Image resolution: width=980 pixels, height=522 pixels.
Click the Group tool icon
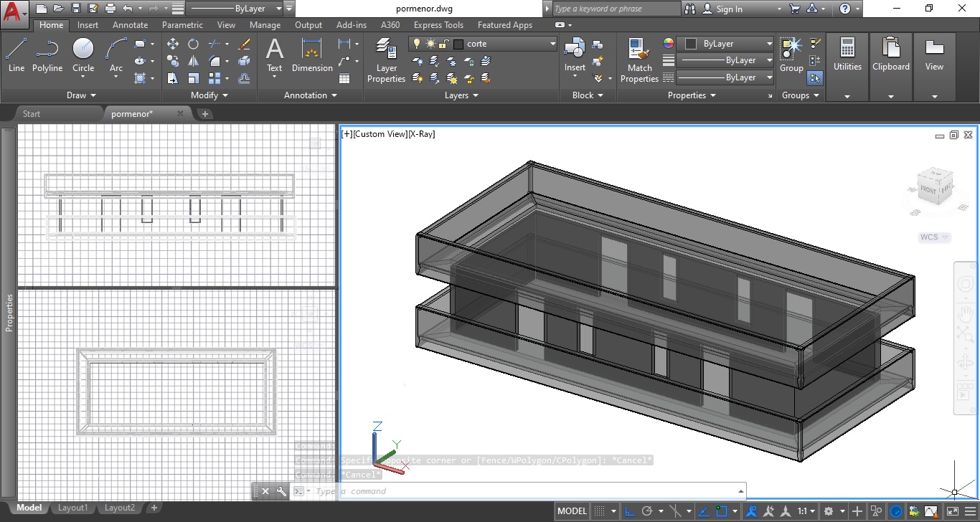(791, 55)
